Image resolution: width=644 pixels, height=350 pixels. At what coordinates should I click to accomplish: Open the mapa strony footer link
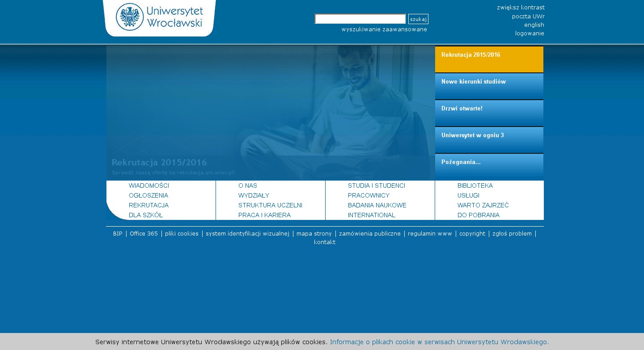click(314, 234)
